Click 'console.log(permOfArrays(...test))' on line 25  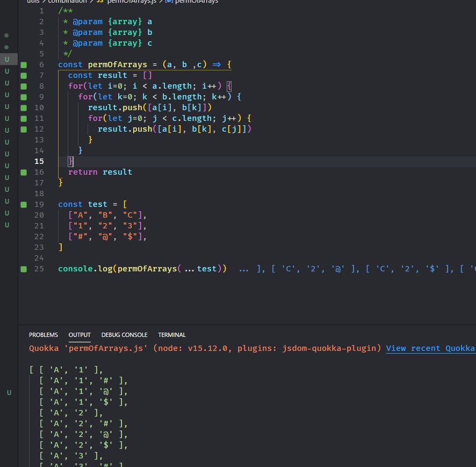point(142,269)
